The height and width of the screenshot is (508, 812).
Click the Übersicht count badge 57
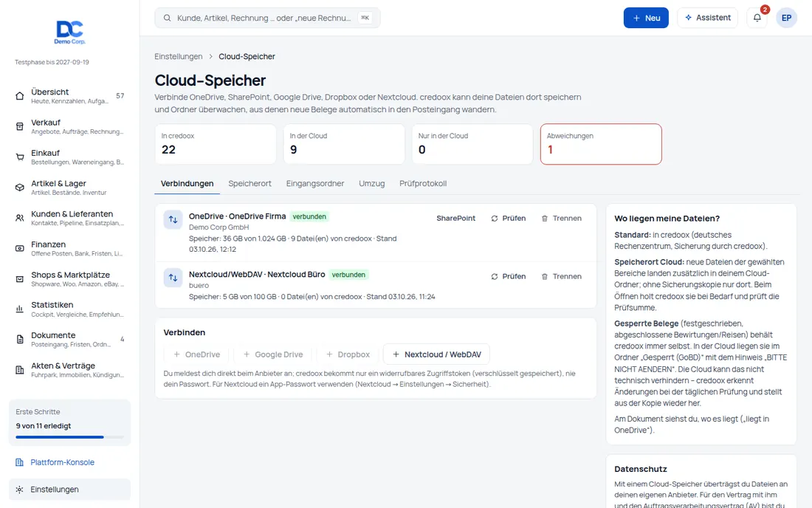pyautogui.click(x=120, y=96)
